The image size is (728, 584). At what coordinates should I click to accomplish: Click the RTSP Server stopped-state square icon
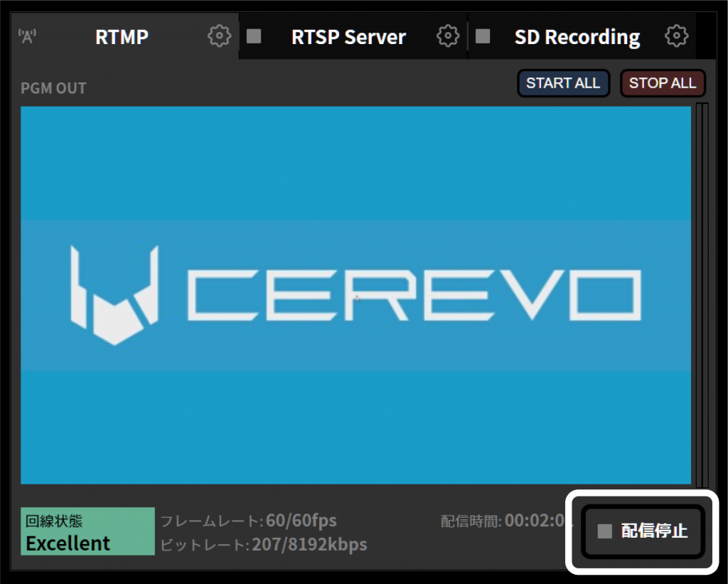point(254,36)
